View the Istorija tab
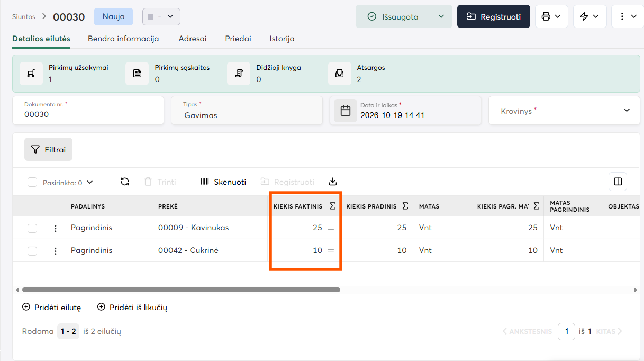The width and height of the screenshot is (644, 361). coord(282,39)
